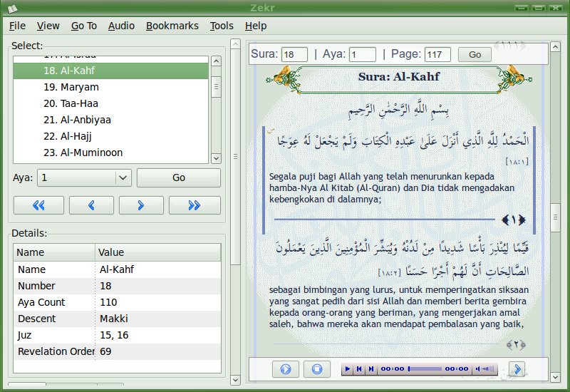The width and height of the screenshot is (570, 392).
Task: Click skip-to-previous track icon in audio player
Action: (359, 369)
